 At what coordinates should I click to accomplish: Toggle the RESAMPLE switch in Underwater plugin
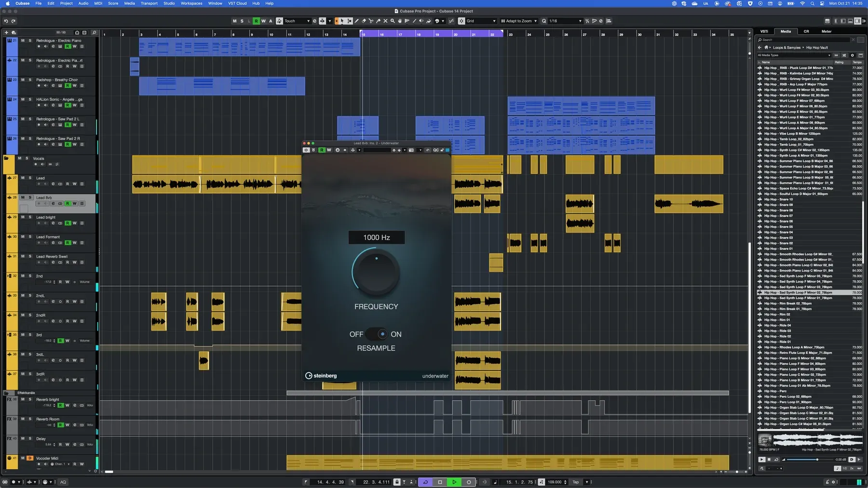tap(377, 334)
